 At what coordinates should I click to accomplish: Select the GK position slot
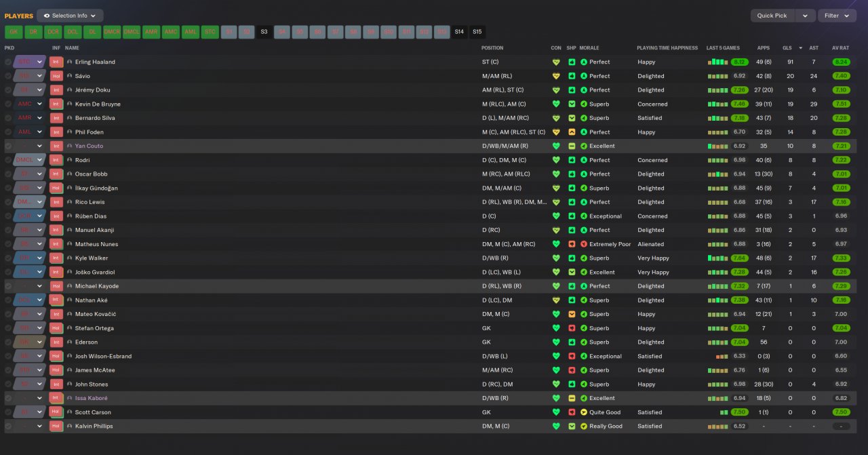pyautogui.click(x=14, y=32)
